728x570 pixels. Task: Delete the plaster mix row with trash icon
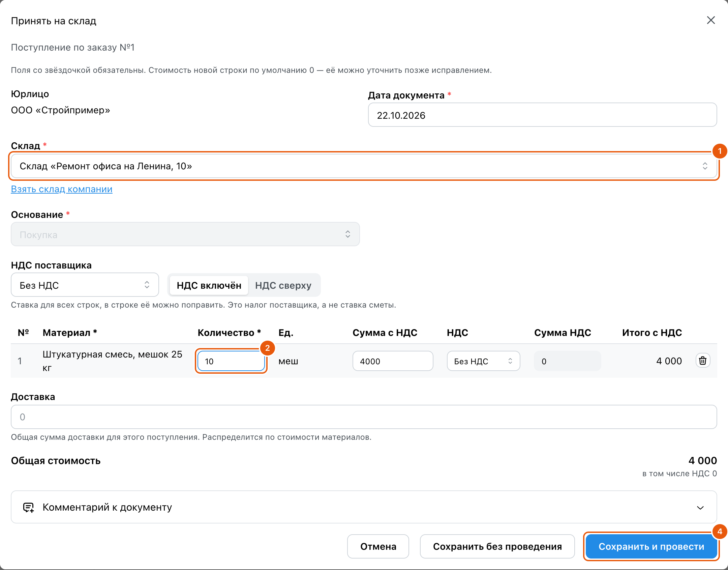(x=703, y=361)
